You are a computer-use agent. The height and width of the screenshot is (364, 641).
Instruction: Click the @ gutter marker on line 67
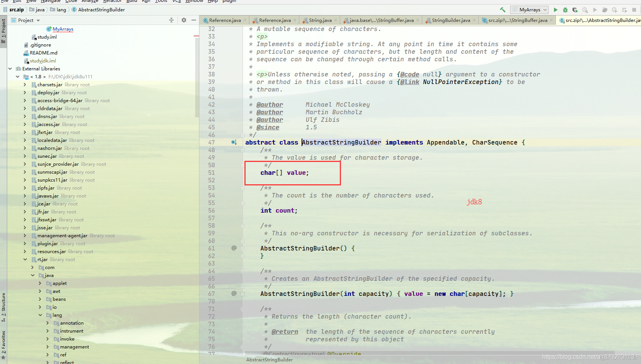234,294
